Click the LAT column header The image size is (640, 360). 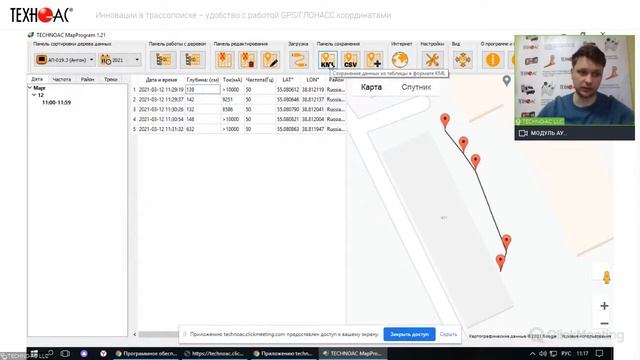[288, 80]
